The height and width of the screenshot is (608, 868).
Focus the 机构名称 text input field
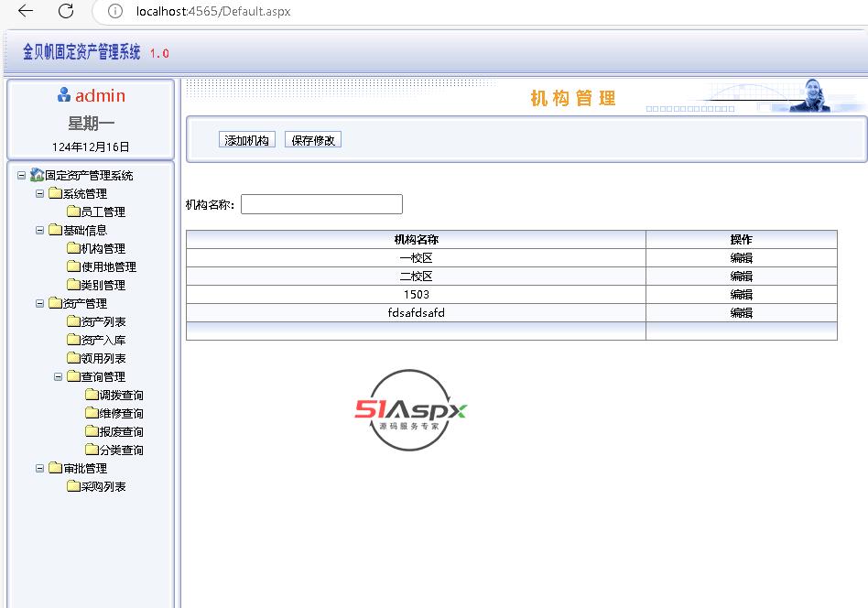tap(321, 204)
